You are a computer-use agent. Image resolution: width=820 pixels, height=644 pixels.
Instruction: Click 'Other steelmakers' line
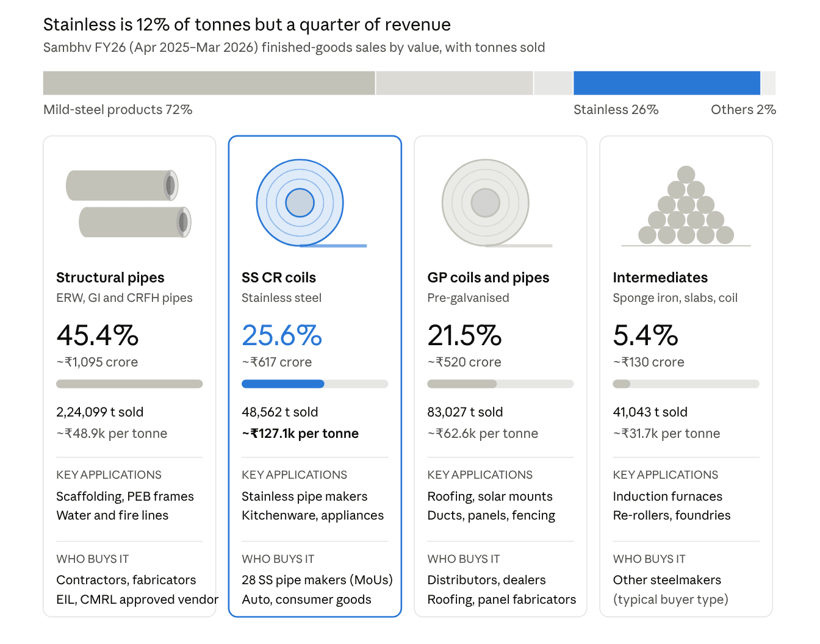point(667,580)
